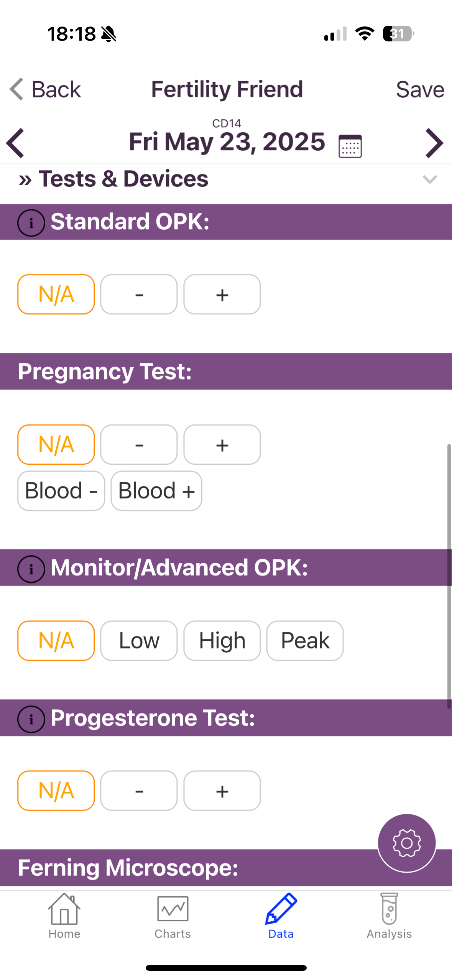Select negative (-) for Progesterone Test
Screen dimensions: 452x980
(x=139, y=791)
